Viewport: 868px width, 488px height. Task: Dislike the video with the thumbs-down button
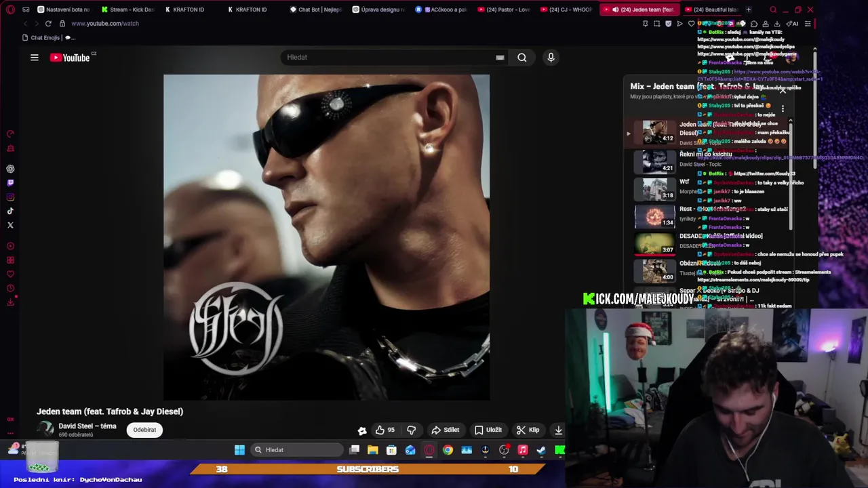(x=412, y=430)
